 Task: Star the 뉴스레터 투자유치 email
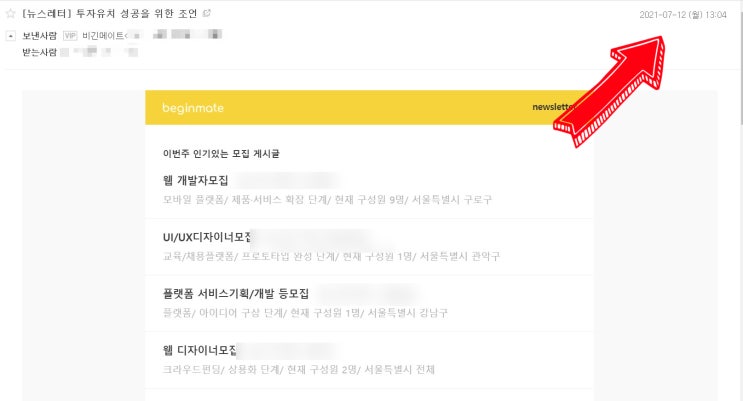click(x=10, y=13)
